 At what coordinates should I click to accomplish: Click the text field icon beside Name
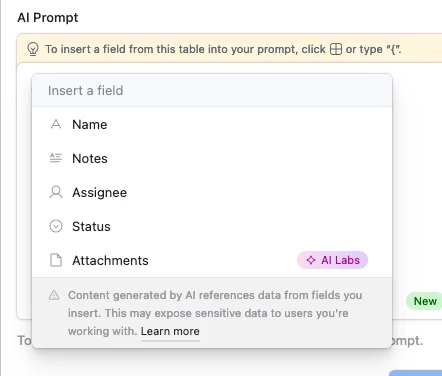56,124
